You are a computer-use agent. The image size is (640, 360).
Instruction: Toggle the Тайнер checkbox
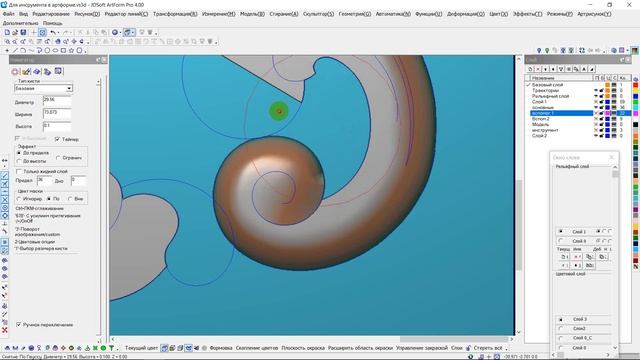click(x=57, y=139)
